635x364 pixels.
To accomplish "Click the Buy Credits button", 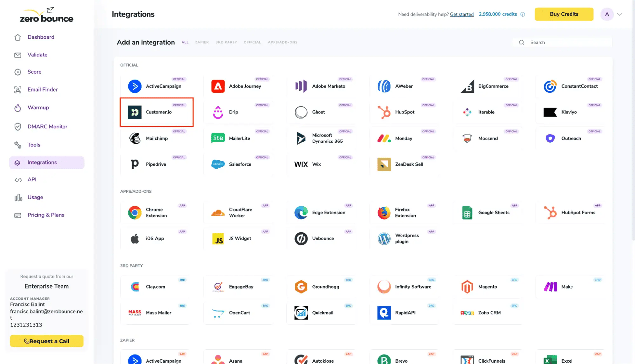I will click(564, 14).
